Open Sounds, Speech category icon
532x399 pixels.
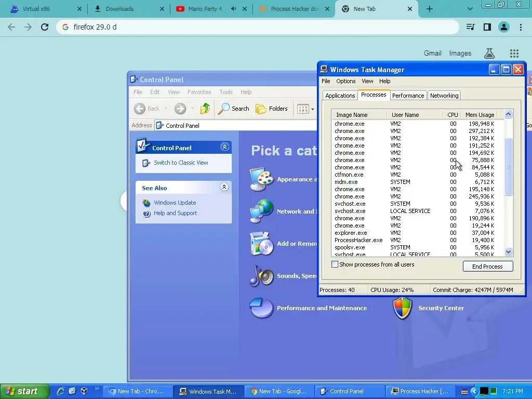coord(262,275)
